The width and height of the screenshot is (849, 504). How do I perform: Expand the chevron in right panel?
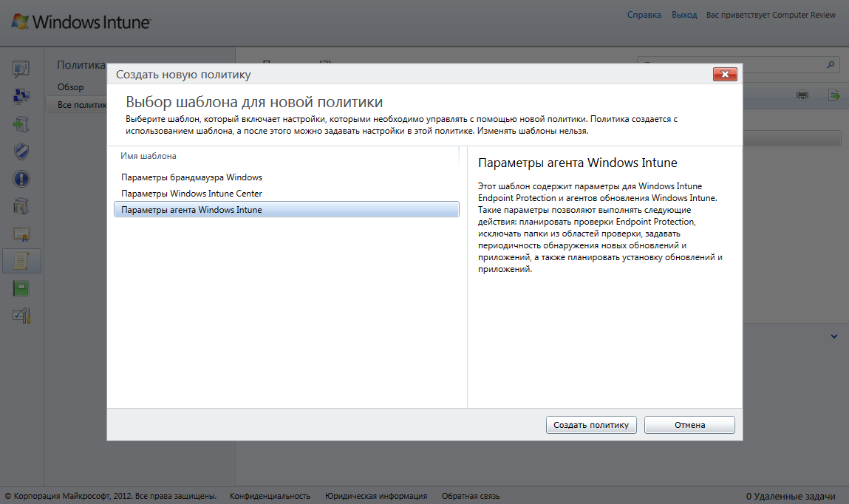(x=834, y=336)
